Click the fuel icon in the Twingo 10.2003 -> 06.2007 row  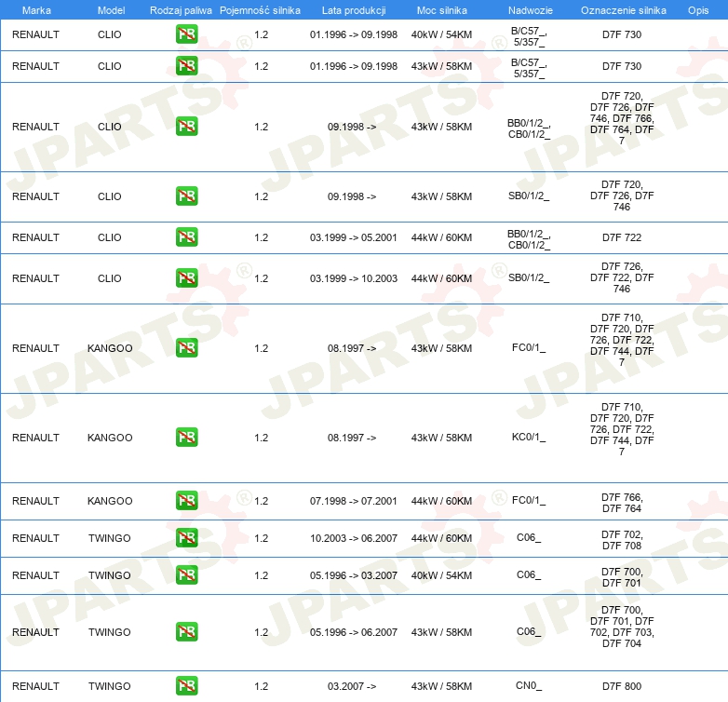(186, 537)
